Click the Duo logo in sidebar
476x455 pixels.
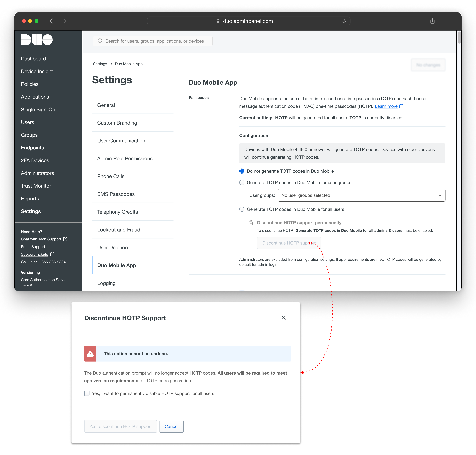pyautogui.click(x=37, y=40)
